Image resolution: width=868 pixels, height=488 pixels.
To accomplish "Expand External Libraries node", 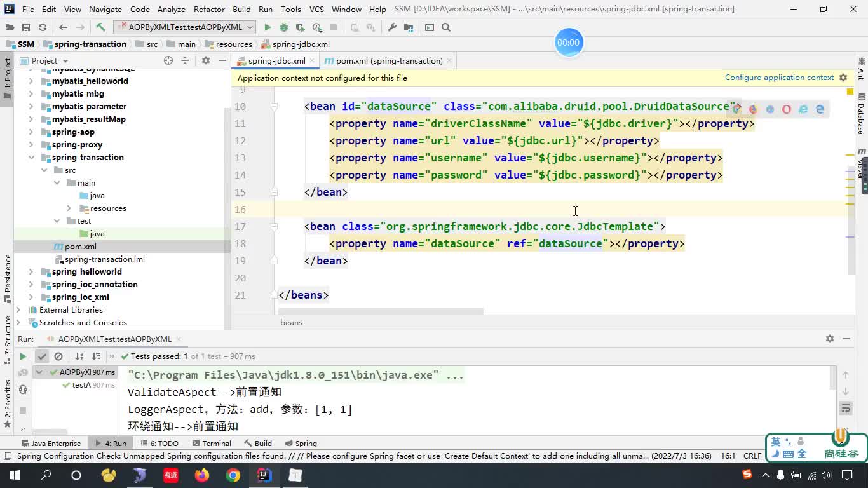I will pyautogui.click(x=18, y=310).
